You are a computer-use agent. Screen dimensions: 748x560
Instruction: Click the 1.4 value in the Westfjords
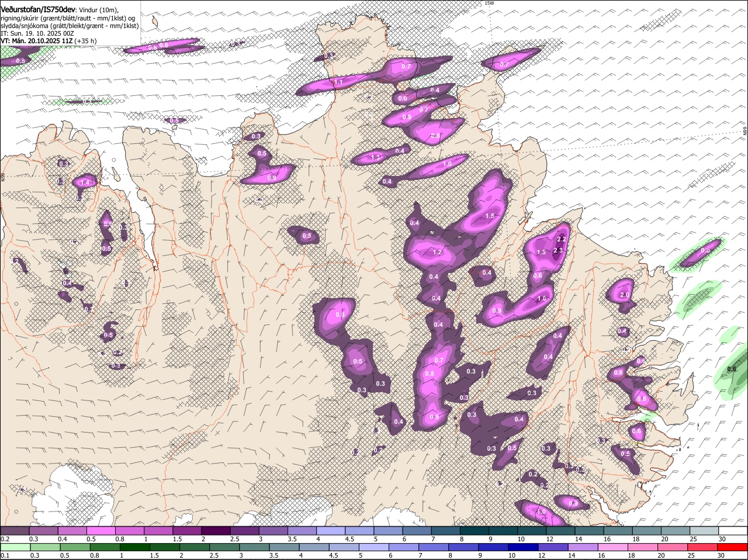pos(85,183)
